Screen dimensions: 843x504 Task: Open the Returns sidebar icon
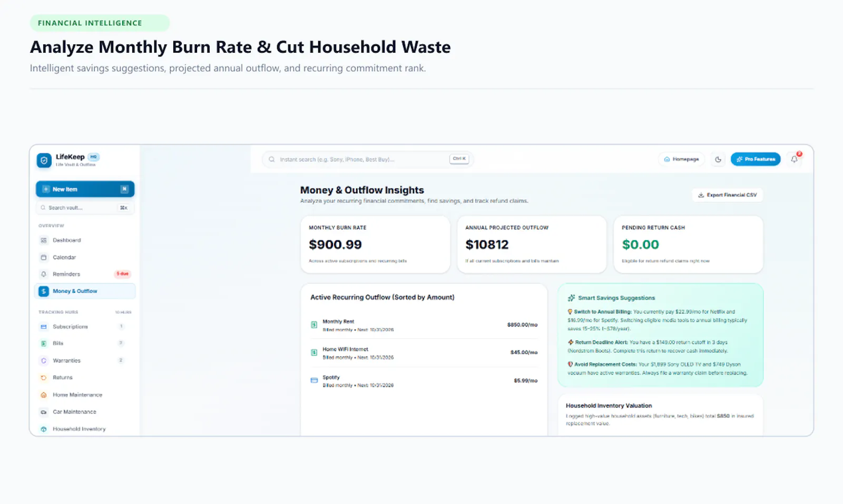(44, 378)
